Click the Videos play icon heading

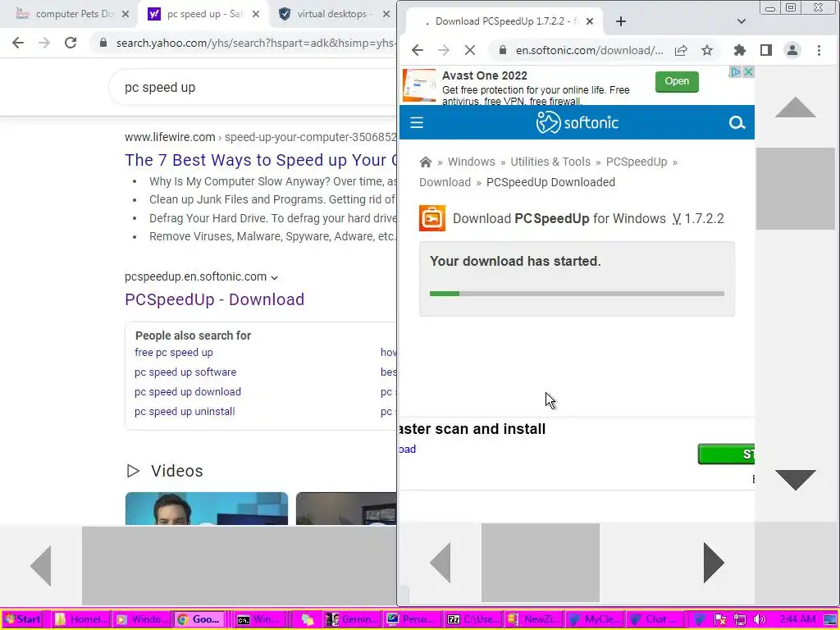tap(133, 471)
